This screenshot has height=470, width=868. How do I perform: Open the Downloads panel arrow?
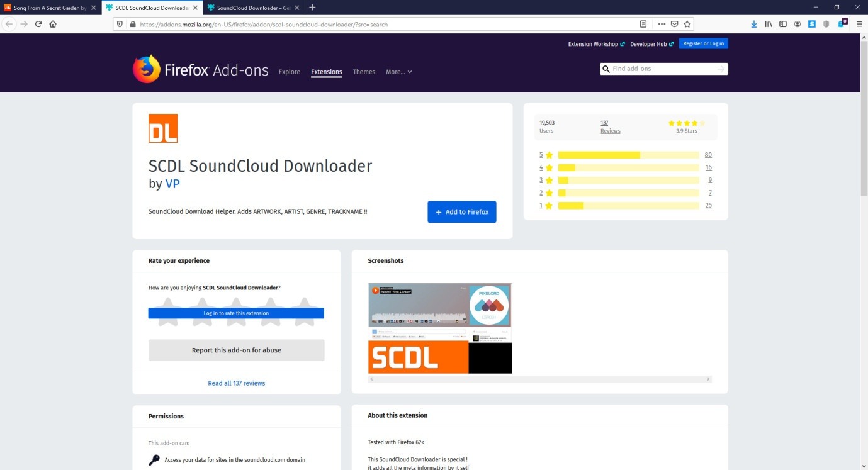pyautogui.click(x=754, y=24)
